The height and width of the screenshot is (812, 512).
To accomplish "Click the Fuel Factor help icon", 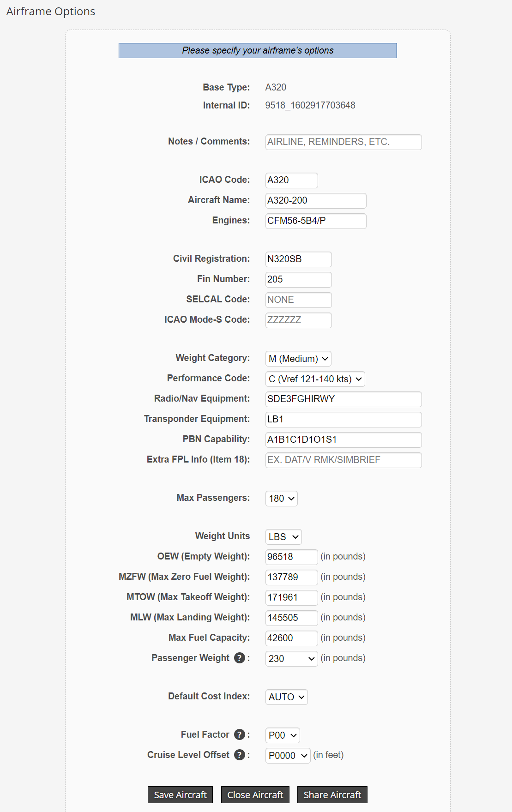I will (239, 734).
